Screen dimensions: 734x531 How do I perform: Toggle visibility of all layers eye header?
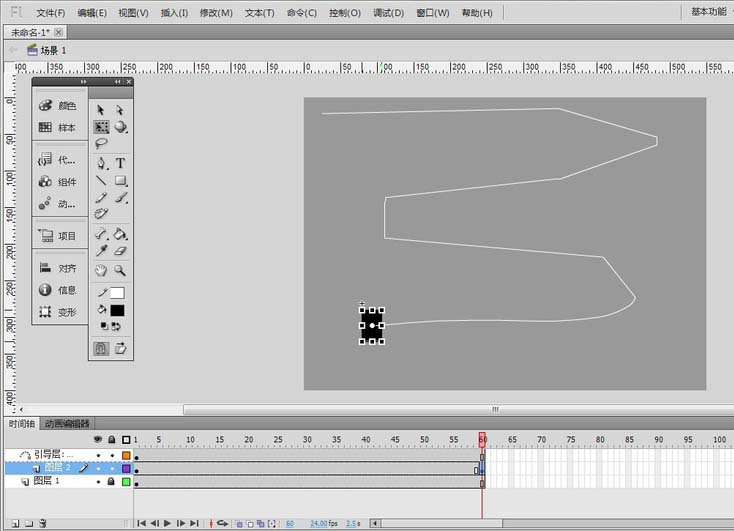coord(98,440)
